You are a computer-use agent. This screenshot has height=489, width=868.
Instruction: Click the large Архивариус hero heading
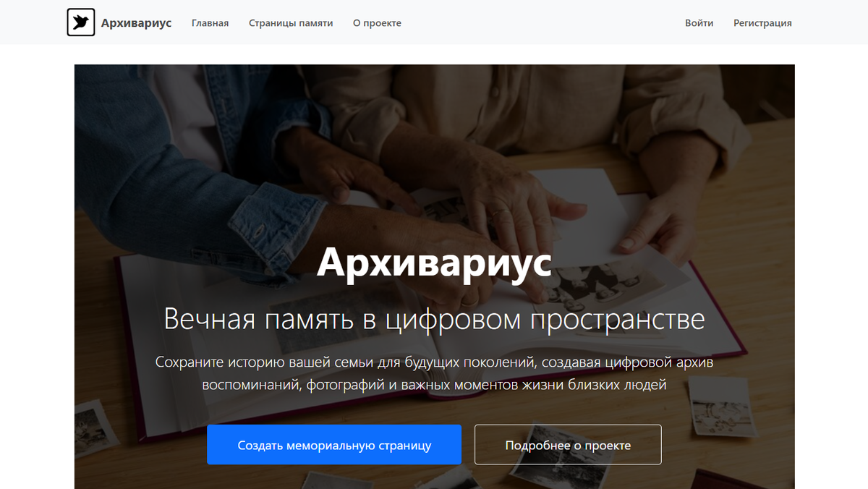point(434,262)
